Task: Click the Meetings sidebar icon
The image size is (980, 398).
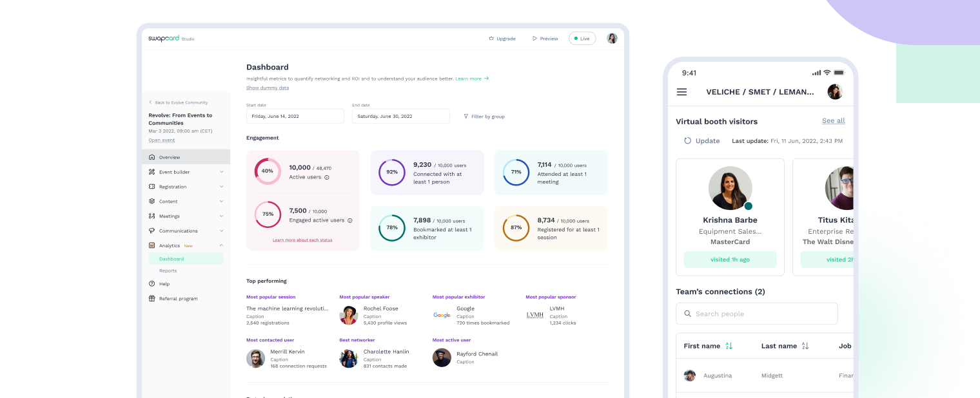Action: (x=152, y=216)
